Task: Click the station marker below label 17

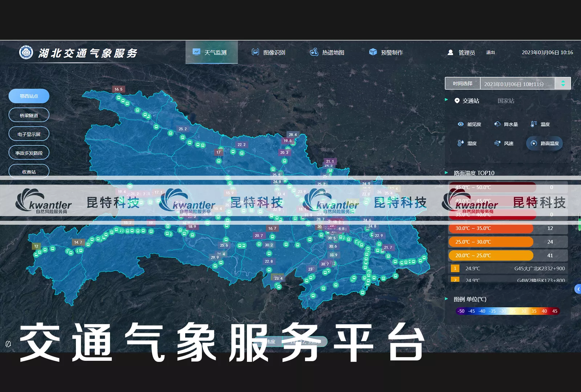Action: pyautogui.click(x=219, y=160)
